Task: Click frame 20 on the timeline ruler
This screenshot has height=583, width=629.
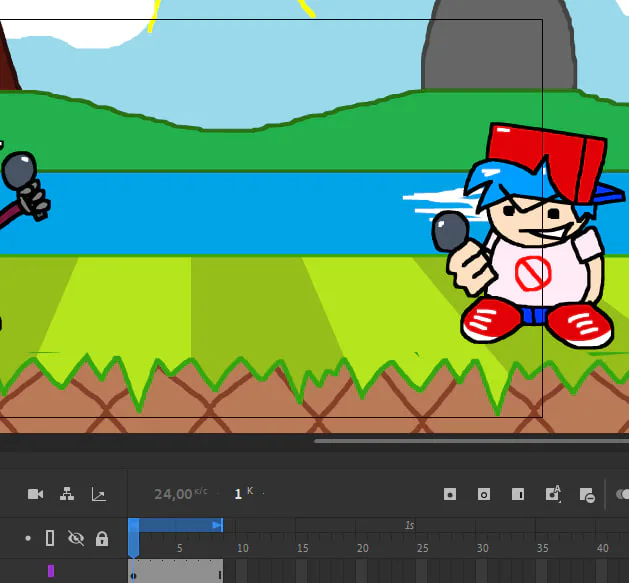Action: coord(363,548)
